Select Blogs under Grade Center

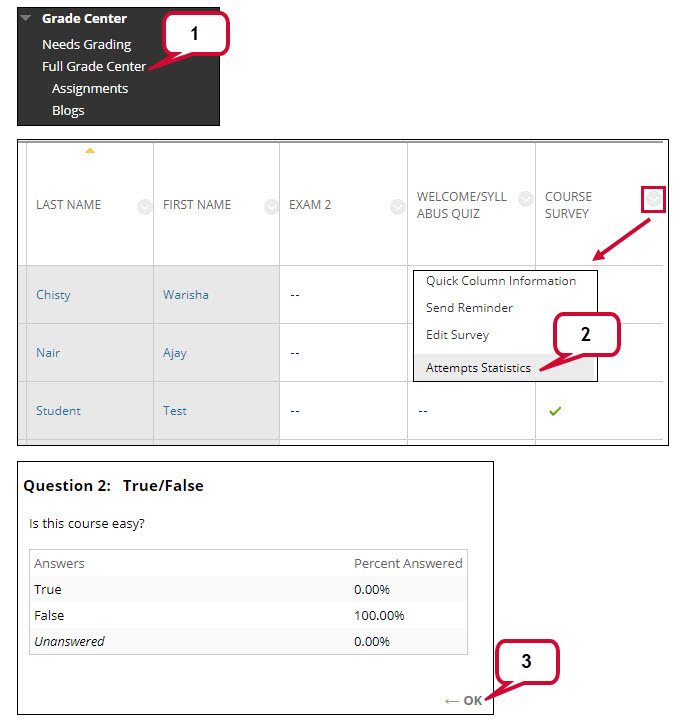pyautogui.click(x=68, y=110)
